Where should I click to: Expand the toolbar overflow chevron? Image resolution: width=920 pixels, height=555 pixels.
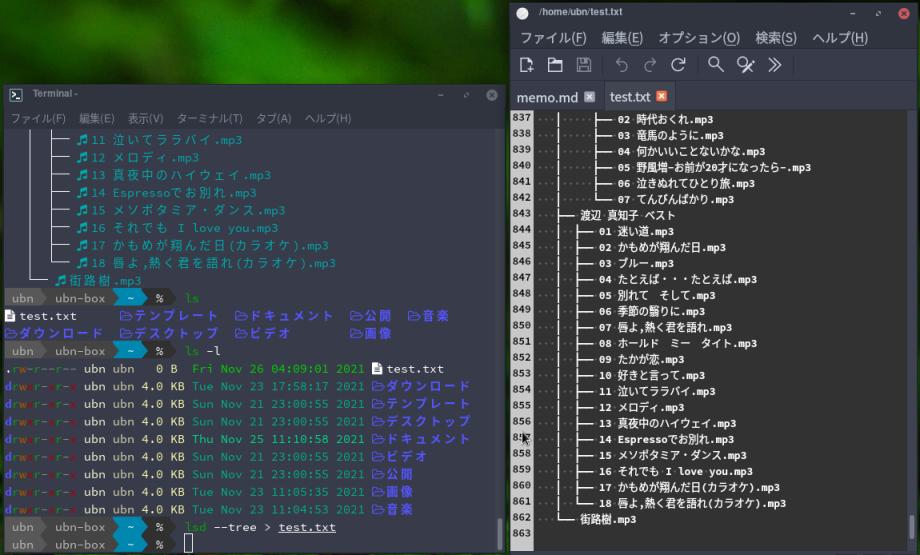774,65
